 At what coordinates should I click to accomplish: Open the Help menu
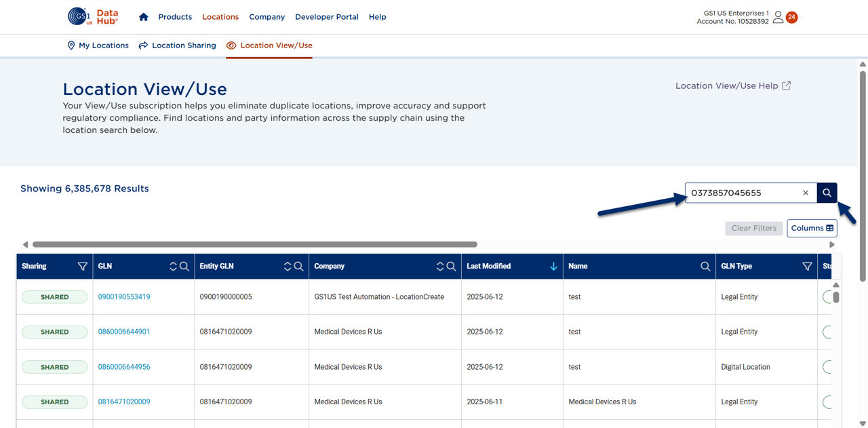click(378, 17)
